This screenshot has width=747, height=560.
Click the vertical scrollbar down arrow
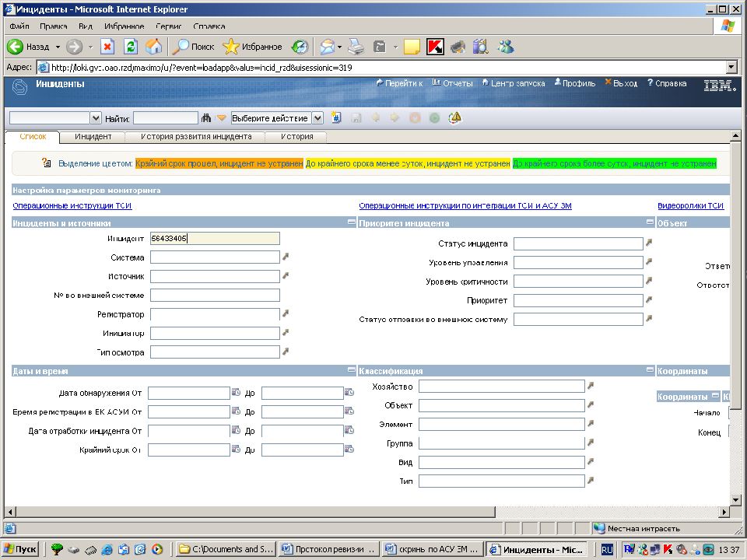[x=735, y=500]
